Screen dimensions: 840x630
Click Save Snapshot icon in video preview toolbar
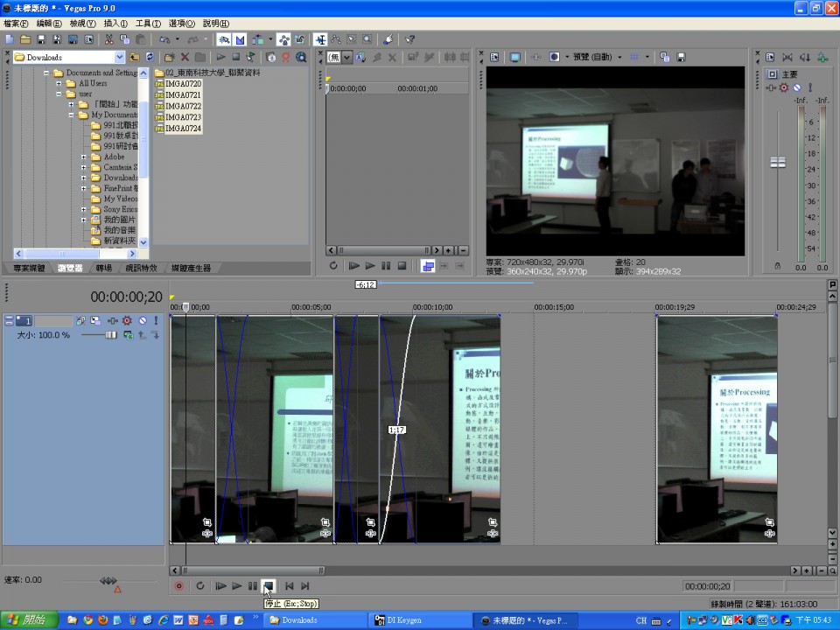click(679, 57)
